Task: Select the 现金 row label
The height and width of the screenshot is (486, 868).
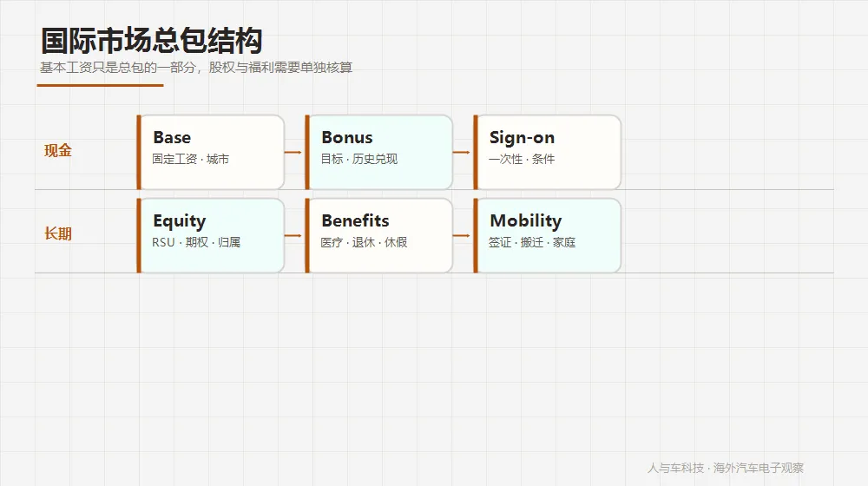Action: [58, 150]
